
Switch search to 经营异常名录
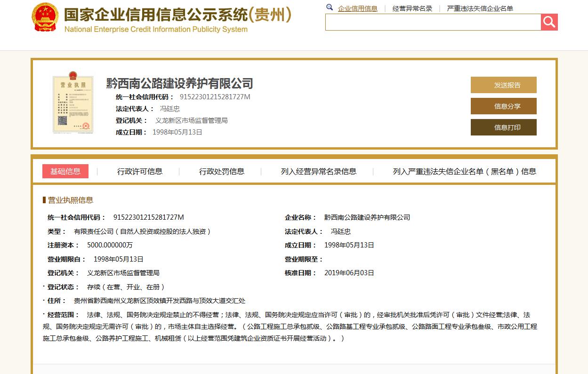point(412,8)
